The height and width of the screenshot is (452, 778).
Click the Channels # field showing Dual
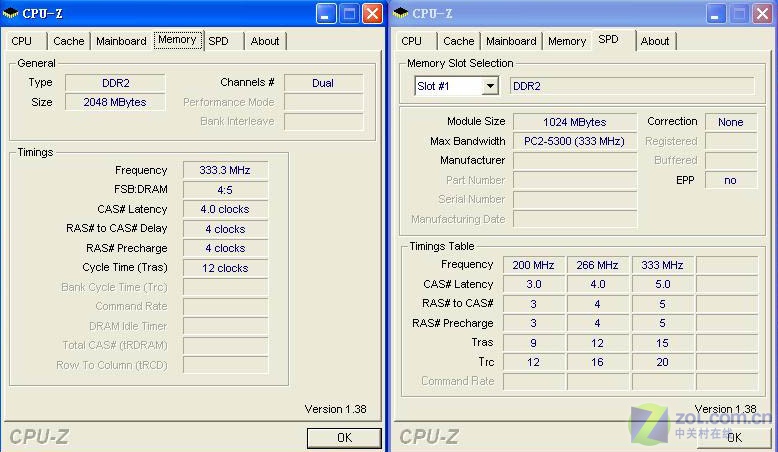pos(323,83)
